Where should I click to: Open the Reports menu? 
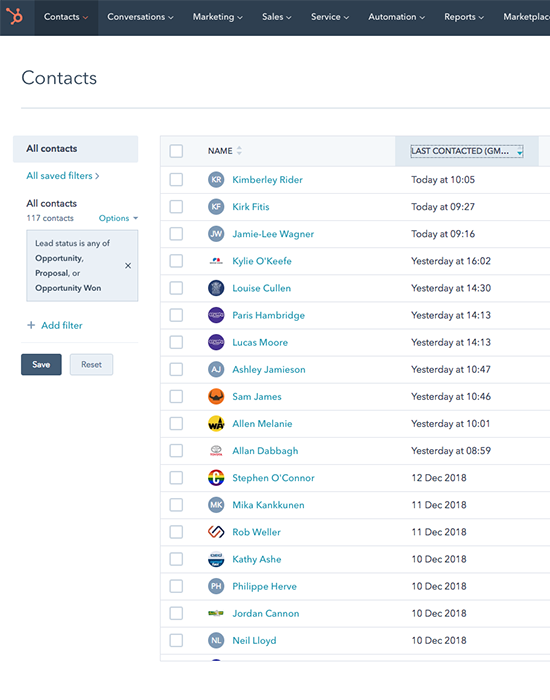[x=464, y=17]
